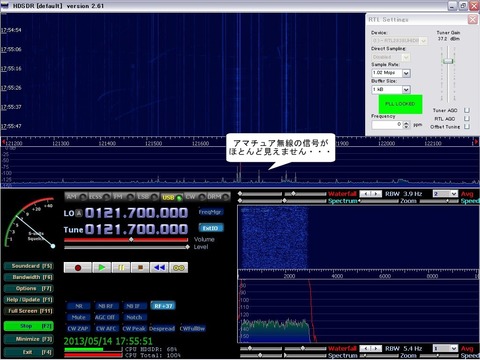Toggle CW AFC button
The height and width of the screenshot is (360, 480).
(x=106, y=329)
